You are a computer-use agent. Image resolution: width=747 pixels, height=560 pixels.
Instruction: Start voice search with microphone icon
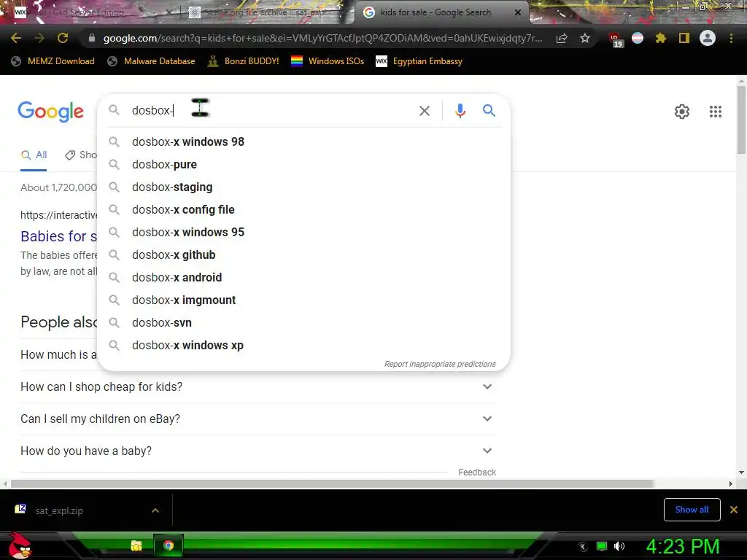[x=460, y=111]
